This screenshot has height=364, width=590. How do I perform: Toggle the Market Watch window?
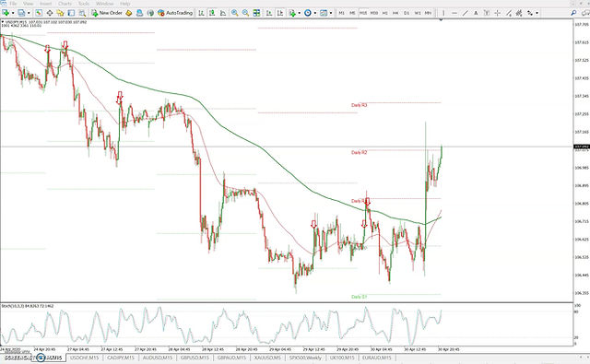point(39,13)
